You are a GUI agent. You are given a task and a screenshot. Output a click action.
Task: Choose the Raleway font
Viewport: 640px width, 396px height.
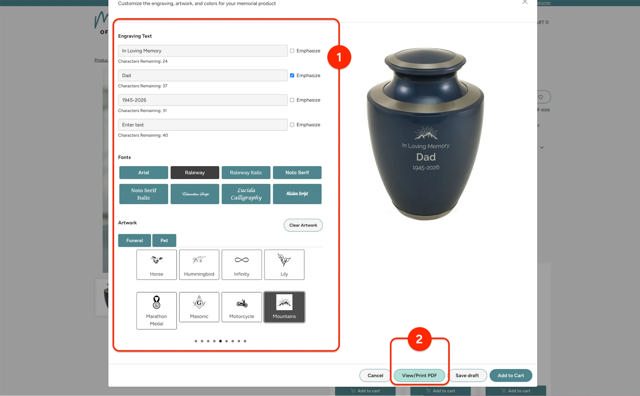click(195, 172)
